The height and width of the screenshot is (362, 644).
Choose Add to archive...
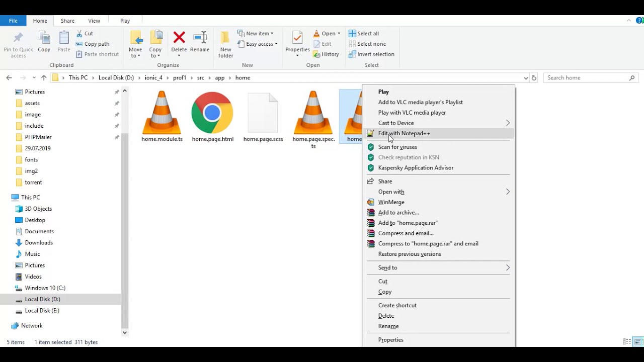tap(438, 212)
